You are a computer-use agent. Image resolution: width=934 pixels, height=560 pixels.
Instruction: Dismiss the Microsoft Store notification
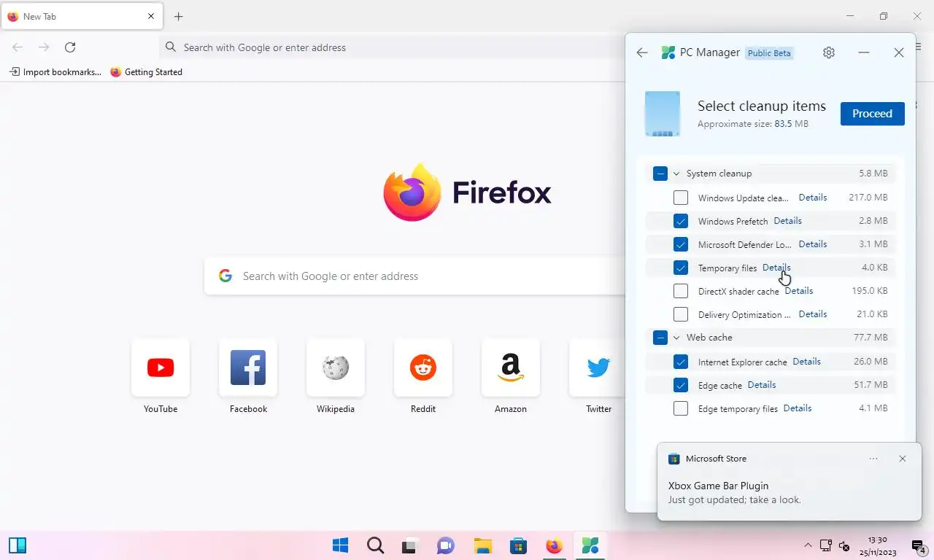[x=903, y=459]
